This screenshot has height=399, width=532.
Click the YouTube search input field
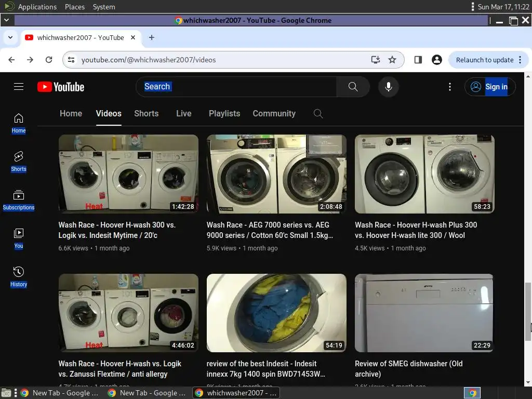click(237, 87)
